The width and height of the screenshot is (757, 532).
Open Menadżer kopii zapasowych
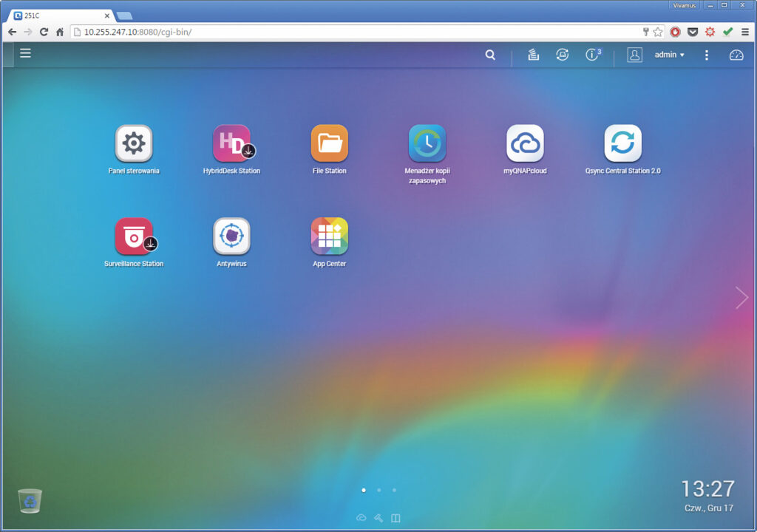pos(427,143)
